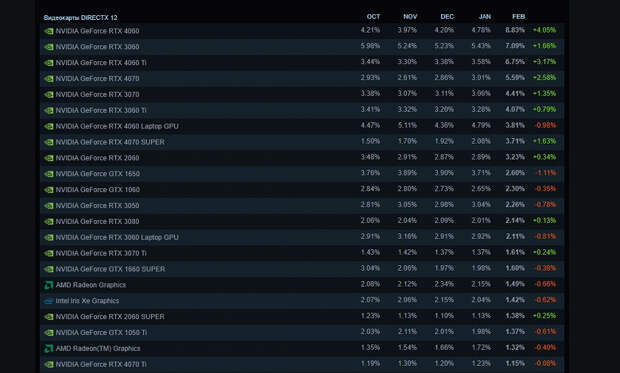The width and height of the screenshot is (620, 373).
Task: Click the Intel logo beside Iris Xe Graphics
Action: 49,301
